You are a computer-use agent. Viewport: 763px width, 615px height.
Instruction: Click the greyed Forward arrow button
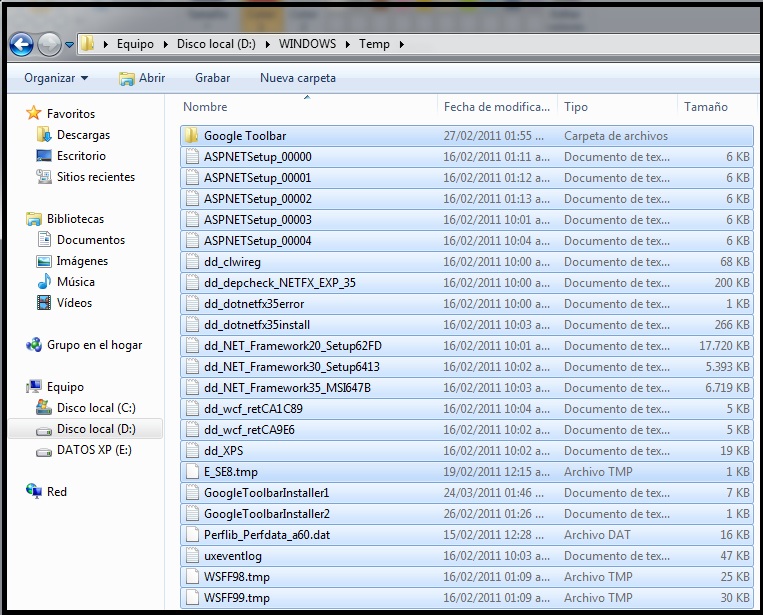(50, 45)
